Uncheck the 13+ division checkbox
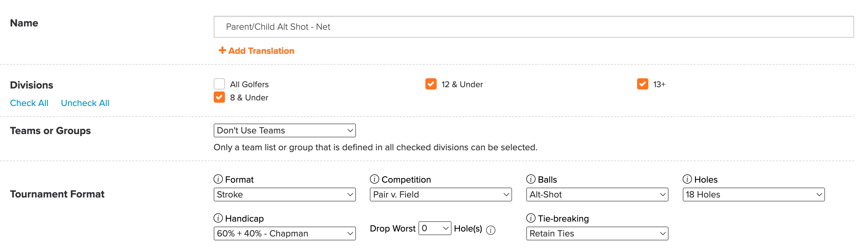The image size is (868, 249). (x=643, y=84)
